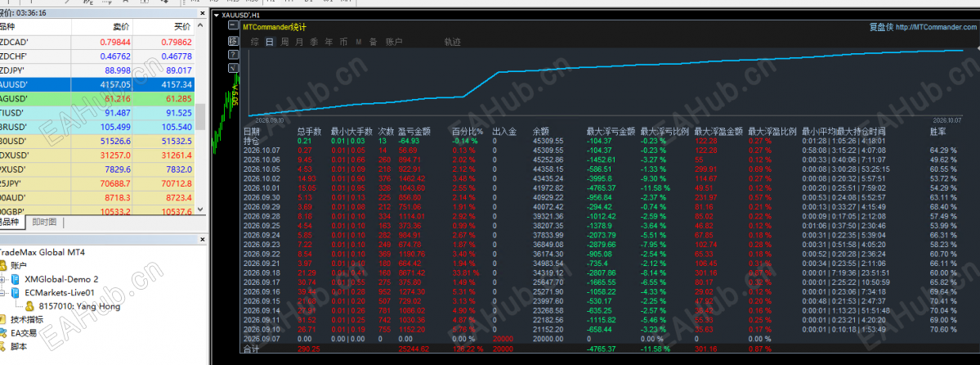Select the M tab in MTCommander
The height and width of the screenshot is (365, 980).
(359, 42)
